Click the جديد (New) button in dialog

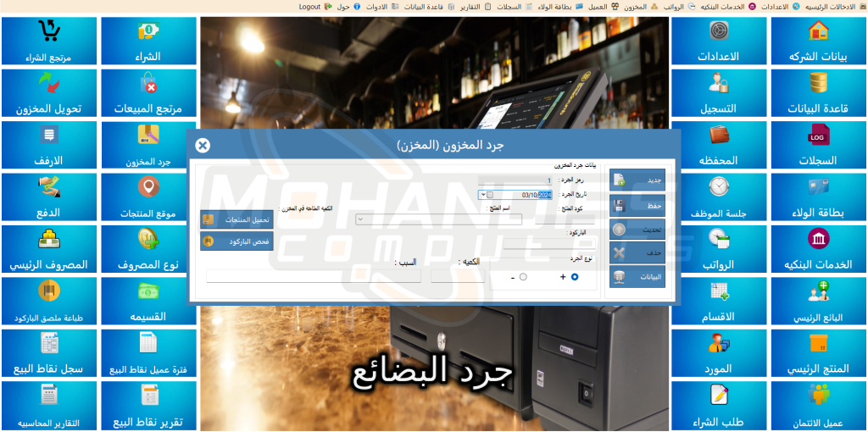[x=637, y=180]
